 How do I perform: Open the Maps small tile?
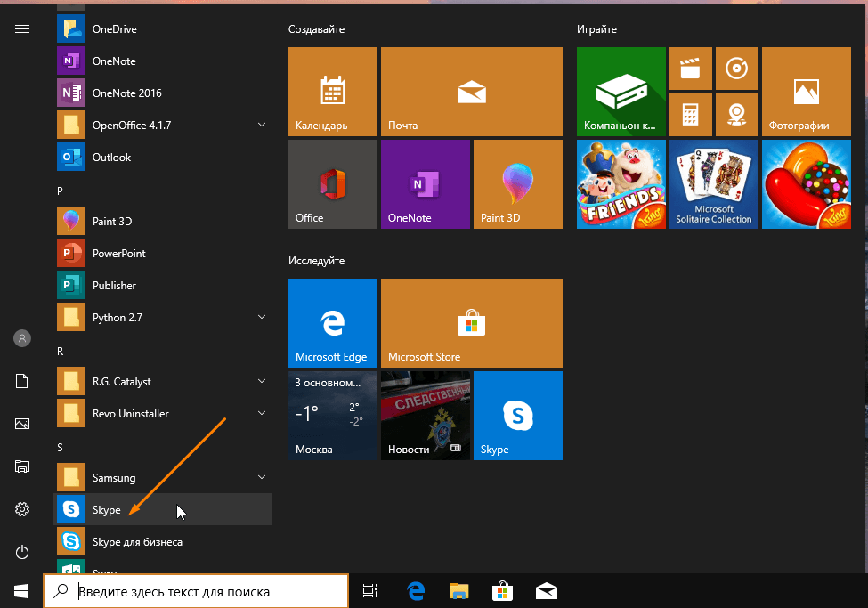pyautogui.click(x=737, y=115)
